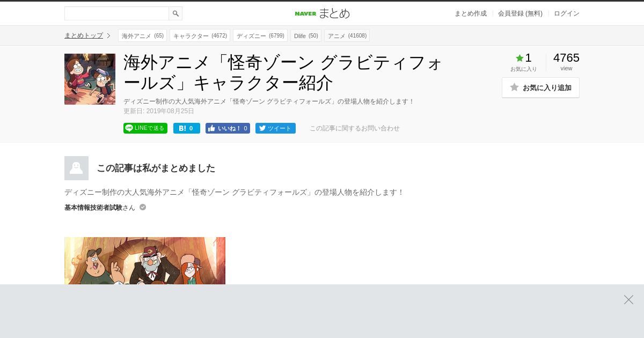Close the bottom ad banner
Image resolution: width=644 pixels, height=338 pixels.
[x=628, y=299]
